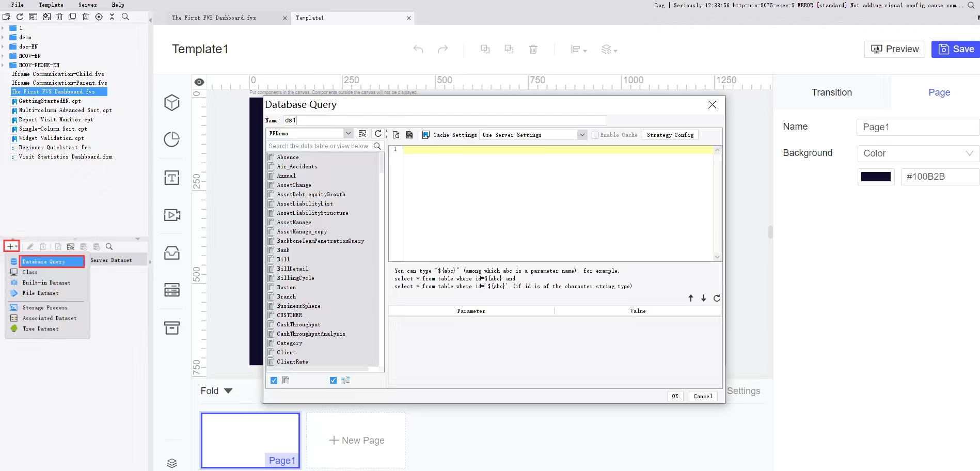Screen dimensions: 980x471
Task: Enable the Enable Cache checkbox
Action: (595, 135)
